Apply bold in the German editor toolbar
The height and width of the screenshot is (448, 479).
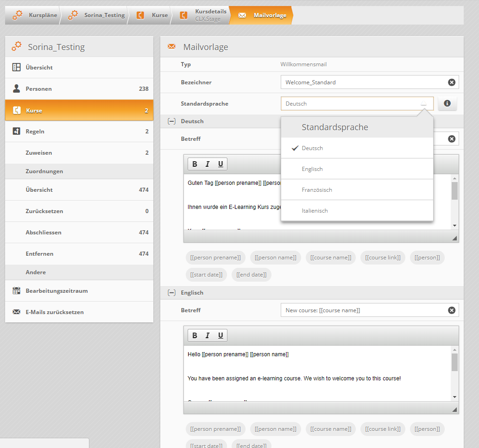195,164
